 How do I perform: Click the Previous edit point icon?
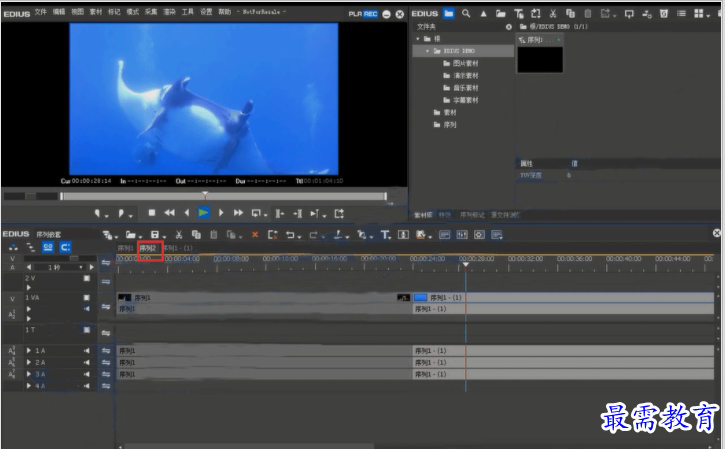(279, 213)
